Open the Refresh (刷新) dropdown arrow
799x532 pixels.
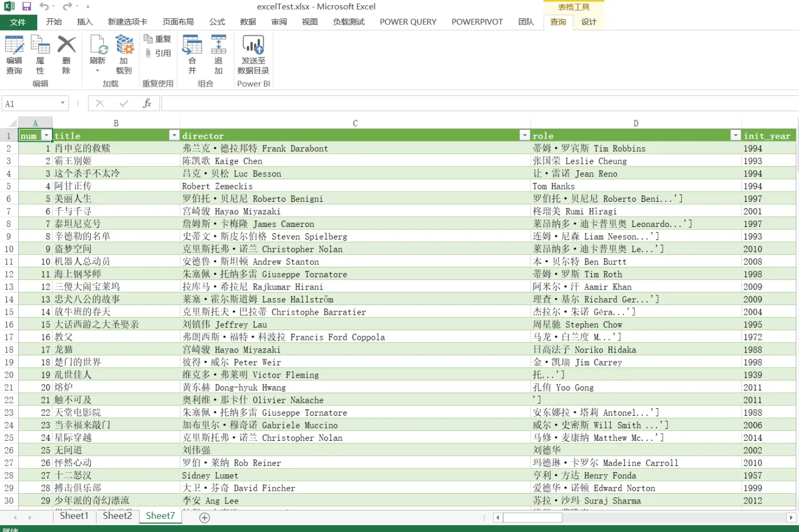[98, 71]
